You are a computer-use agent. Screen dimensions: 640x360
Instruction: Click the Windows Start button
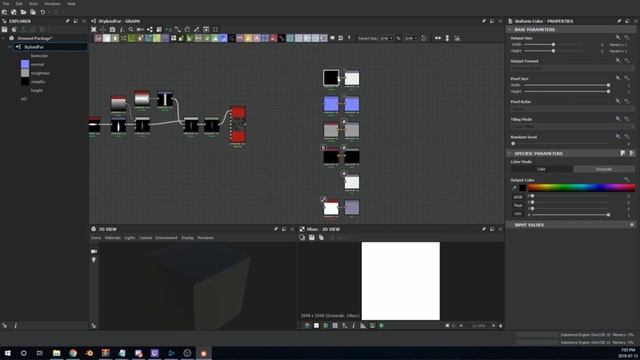[7, 353]
